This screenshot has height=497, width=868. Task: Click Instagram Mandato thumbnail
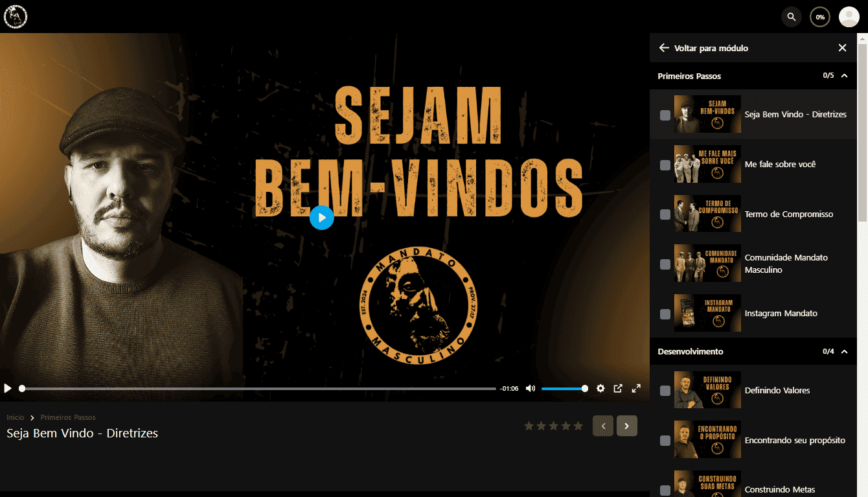[x=707, y=313]
